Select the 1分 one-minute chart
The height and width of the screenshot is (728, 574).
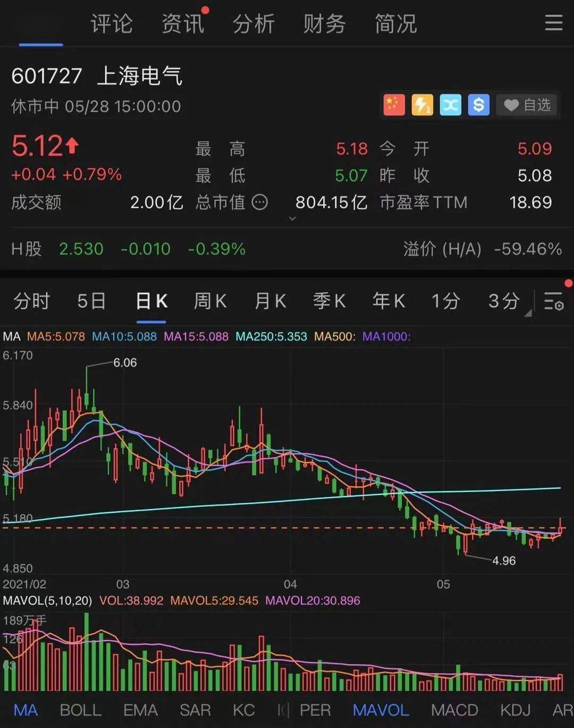click(x=445, y=301)
